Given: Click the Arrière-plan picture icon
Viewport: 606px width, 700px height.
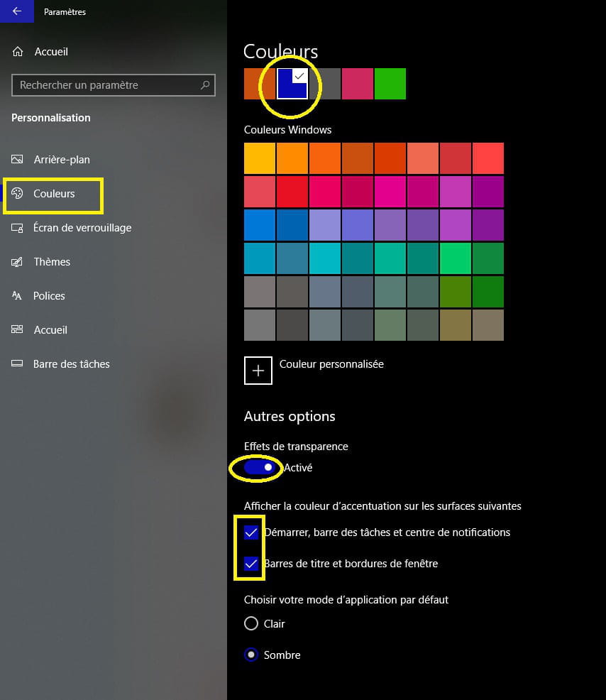Looking at the screenshot, I should coord(17,159).
